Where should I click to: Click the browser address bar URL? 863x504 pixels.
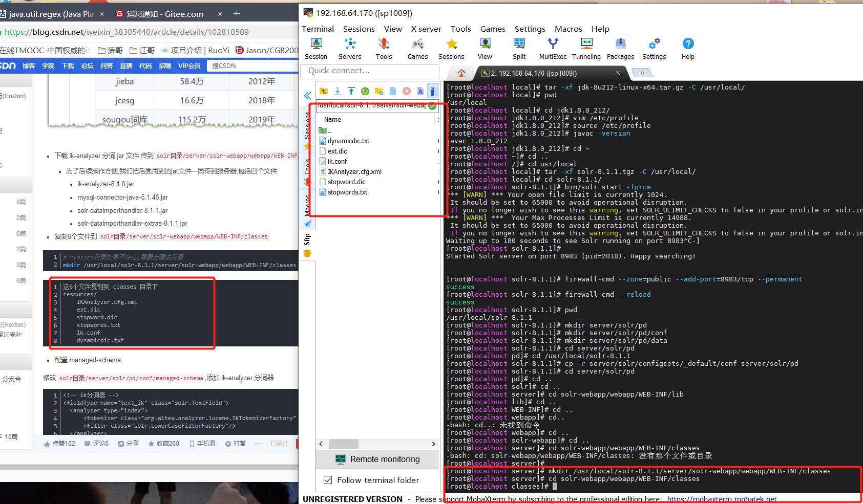click(x=127, y=32)
